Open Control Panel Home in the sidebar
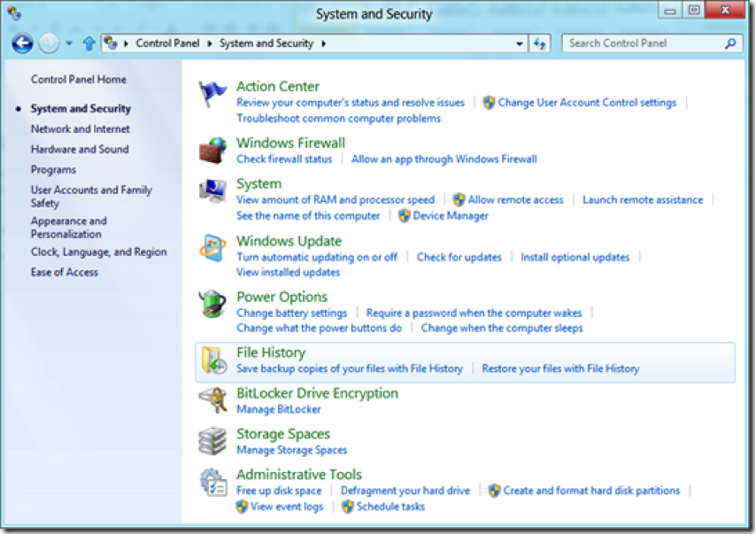 pyautogui.click(x=79, y=80)
